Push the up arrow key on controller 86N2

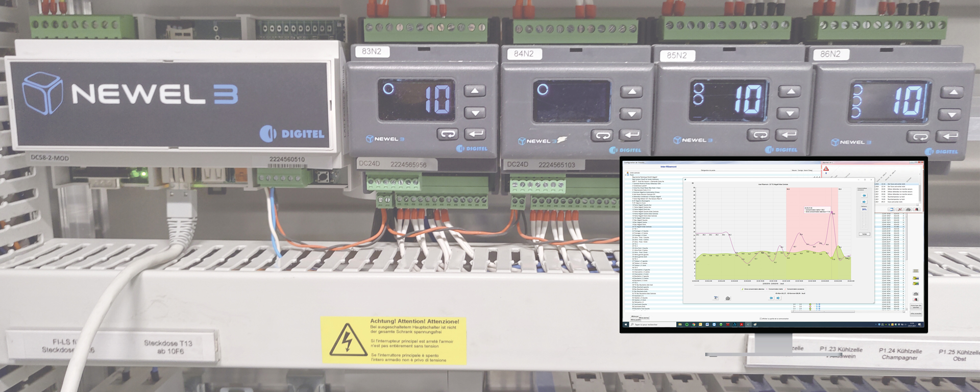pyautogui.click(x=952, y=93)
